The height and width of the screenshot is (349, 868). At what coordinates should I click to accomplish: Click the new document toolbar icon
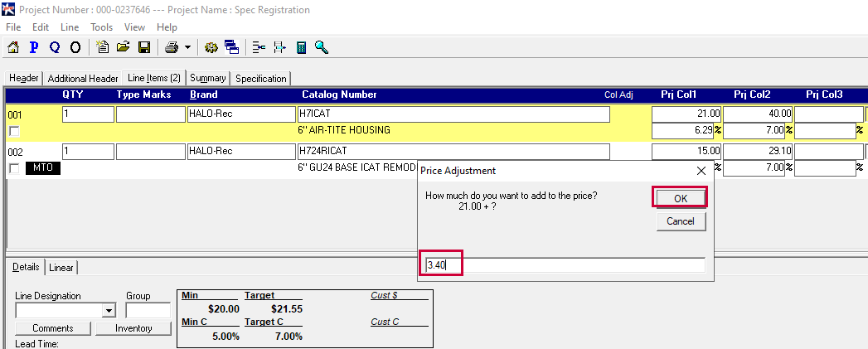click(x=103, y=47)
